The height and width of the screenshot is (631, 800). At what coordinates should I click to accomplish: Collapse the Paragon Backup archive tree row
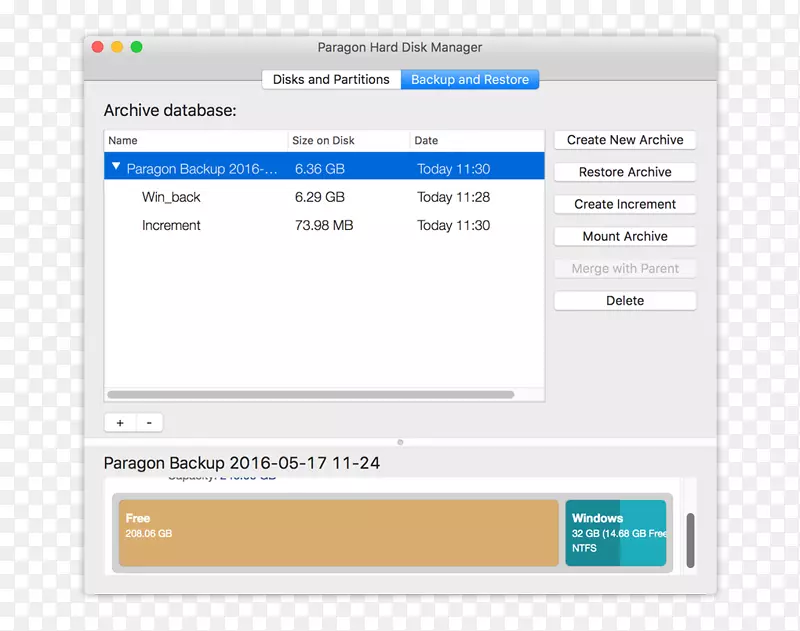point(117,168)
